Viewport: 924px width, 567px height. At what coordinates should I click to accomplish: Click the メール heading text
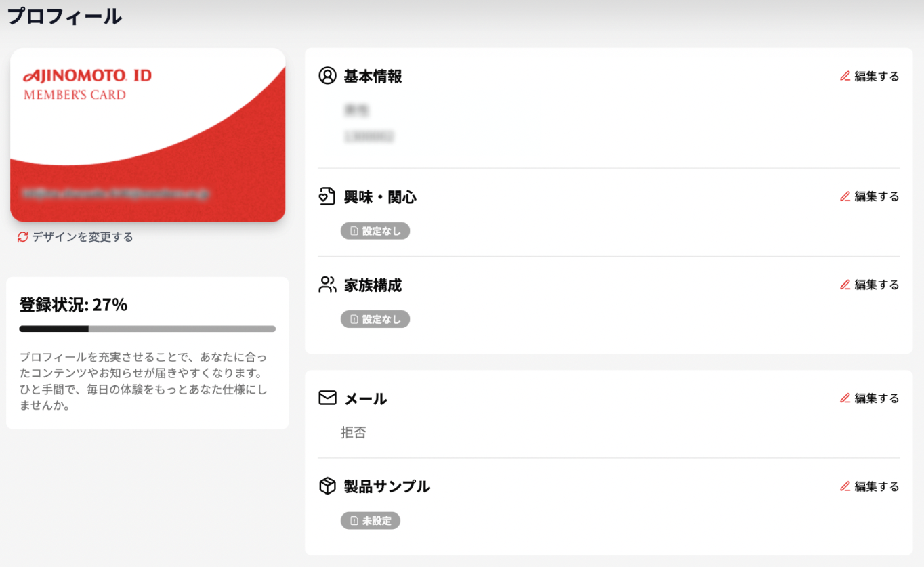tap(366, 399)
